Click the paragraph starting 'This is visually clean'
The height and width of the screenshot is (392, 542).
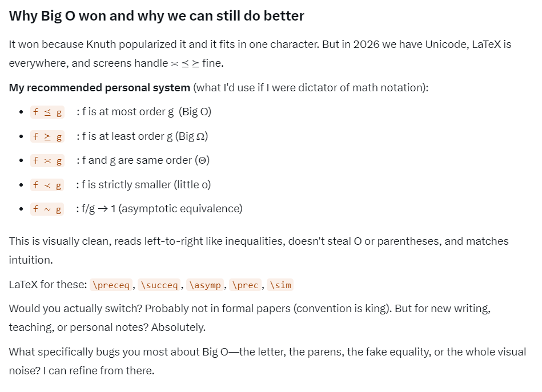tap(258, 241)
